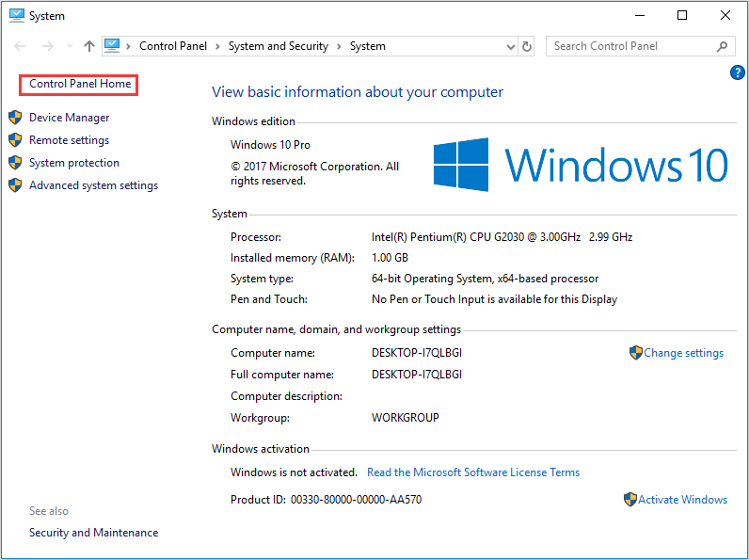Click the text 'Windows 10 Pro'
Viewport: 749px width, 560px height.
pyautogui.click(x=270, y=145)
